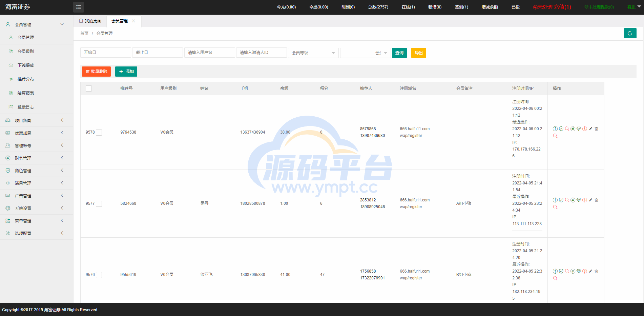
Task: Open the 客服 dropdown arrow at top right
Action: (x=639, y=6)
